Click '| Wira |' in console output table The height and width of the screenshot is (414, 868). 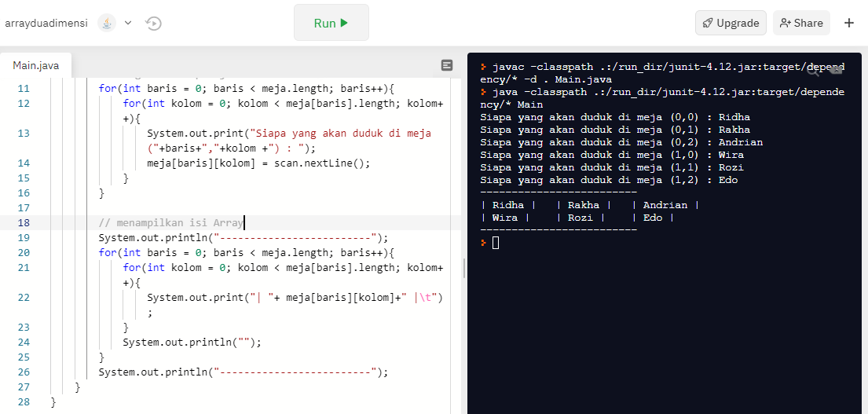click(505, 218)
